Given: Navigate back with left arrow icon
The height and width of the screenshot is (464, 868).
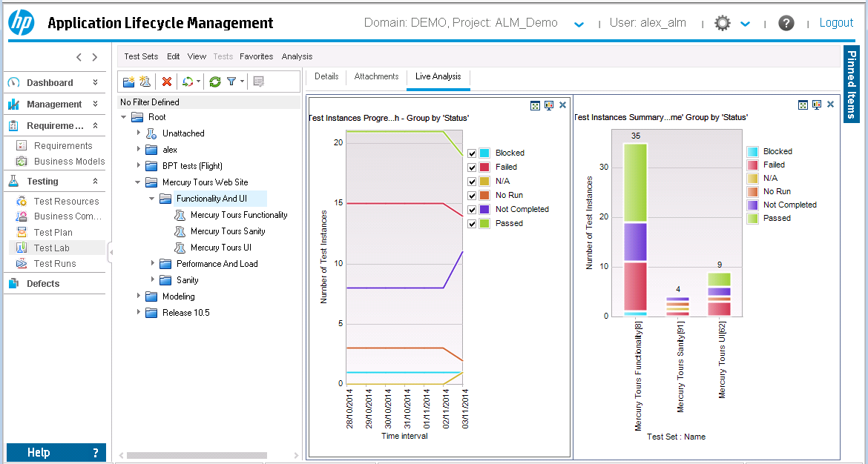Looking at the screenshot, I should (79, 57).
